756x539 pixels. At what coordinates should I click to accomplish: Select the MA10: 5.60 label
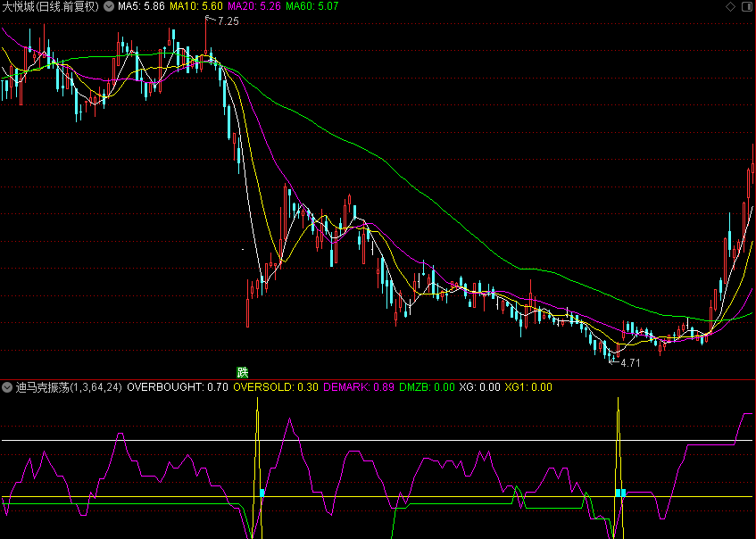click(x=196, y=6)
